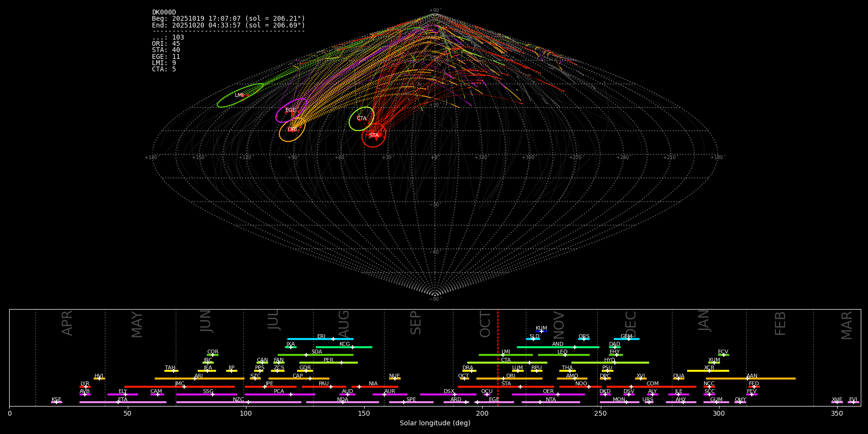Viewport: 868px width, 434px height.
Task: Click the KUM shower marker in timeline
Action: point(542,331)
